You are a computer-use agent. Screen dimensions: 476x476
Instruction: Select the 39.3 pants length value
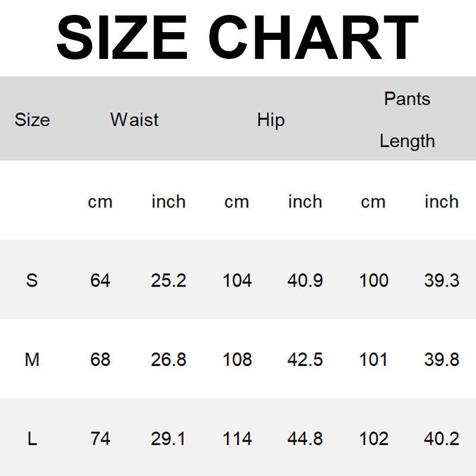(x=441, y=280)
